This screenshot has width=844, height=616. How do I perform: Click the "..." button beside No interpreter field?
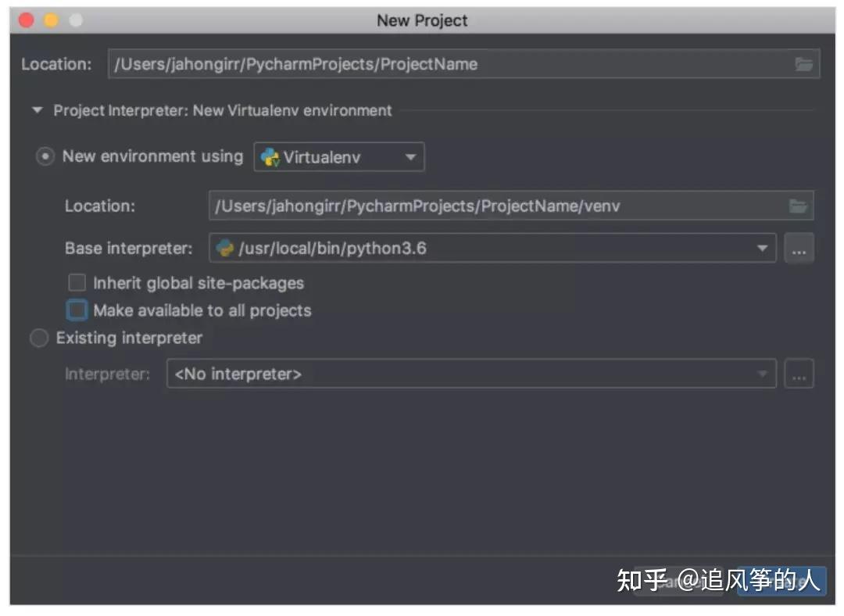799,374
